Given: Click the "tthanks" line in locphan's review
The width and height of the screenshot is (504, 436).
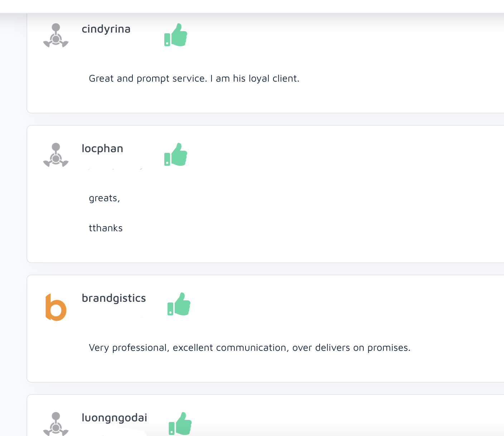Looking at the screenshot, I should pyautogui.click(x=106, y=228).
